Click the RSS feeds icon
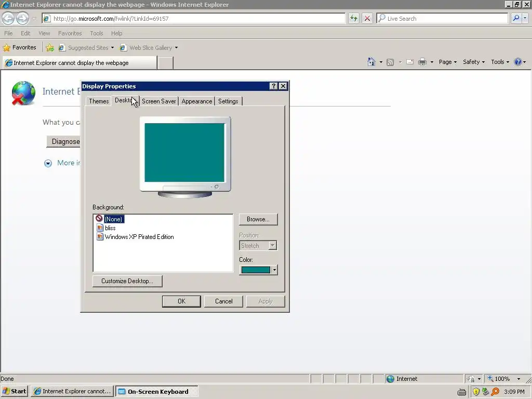 (x=390, y=62)
